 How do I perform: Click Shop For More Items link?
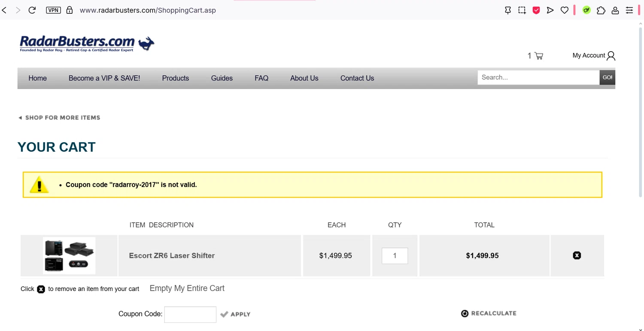tap(59, 118)
